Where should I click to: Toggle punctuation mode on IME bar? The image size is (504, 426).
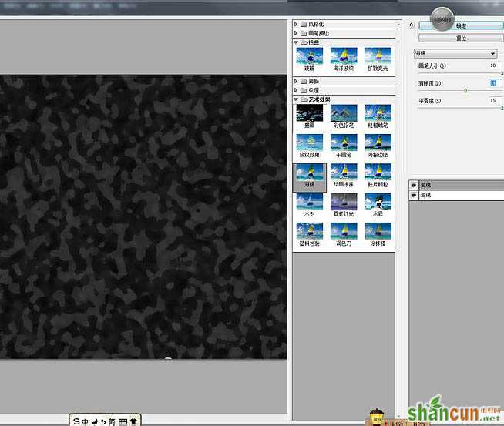[x=103, y=421]
